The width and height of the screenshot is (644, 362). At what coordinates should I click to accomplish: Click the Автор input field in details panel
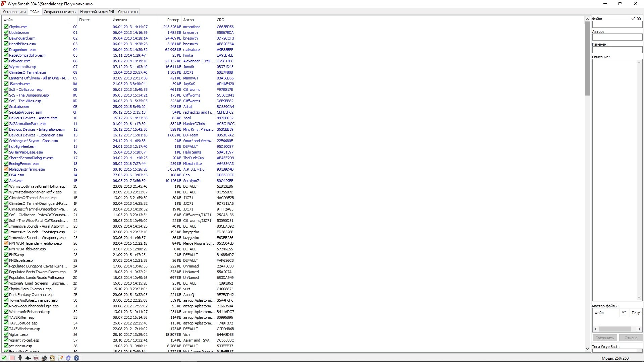coord(617,37)
